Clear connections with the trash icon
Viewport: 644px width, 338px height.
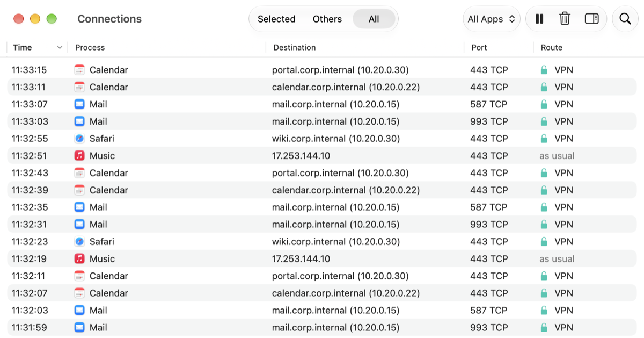(565, 19)
